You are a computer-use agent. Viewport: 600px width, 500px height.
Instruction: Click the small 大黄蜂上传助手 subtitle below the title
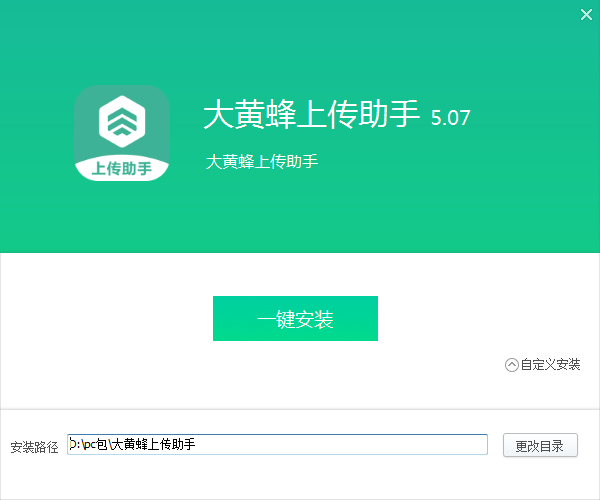[x=261, y=161]
